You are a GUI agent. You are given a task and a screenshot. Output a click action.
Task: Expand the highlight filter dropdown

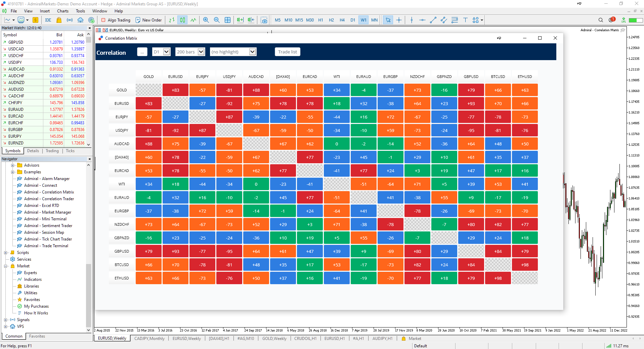pos(233,52)
